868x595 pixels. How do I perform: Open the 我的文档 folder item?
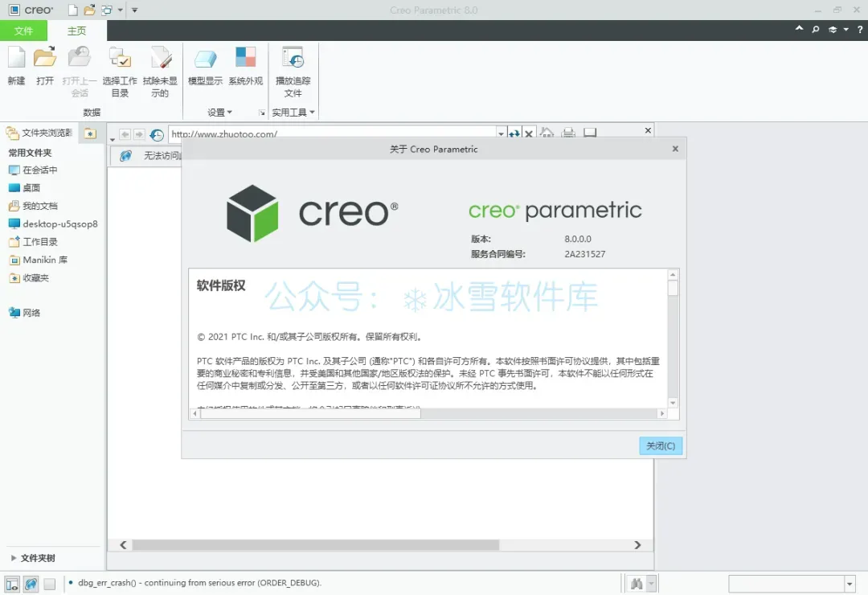click(33, 206)
